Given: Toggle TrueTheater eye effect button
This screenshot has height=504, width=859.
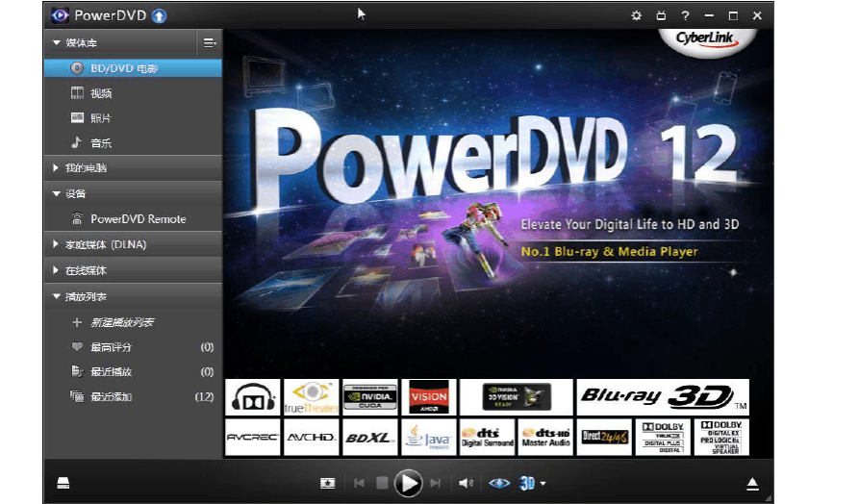Looking at the screenshot, I should [499, 483].
